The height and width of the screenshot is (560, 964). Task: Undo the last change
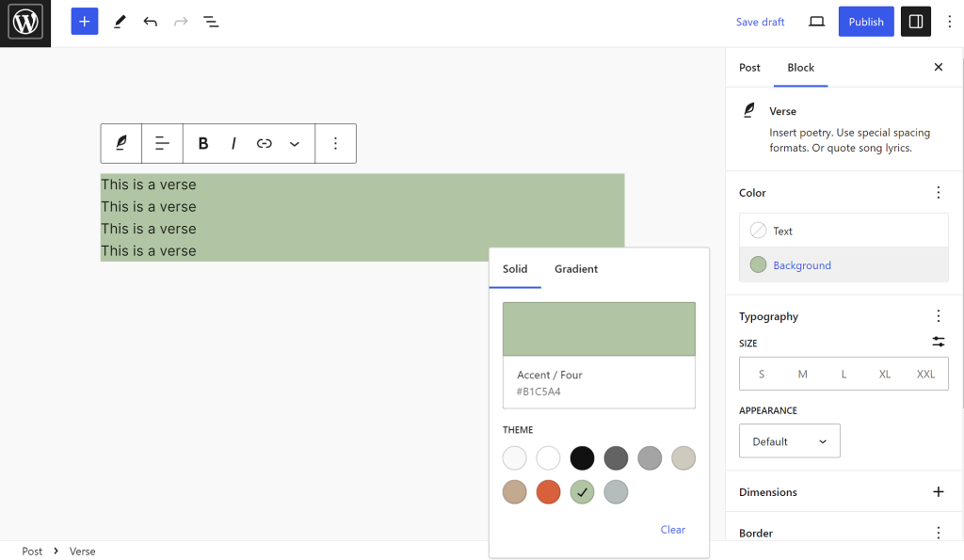point(150,21)
